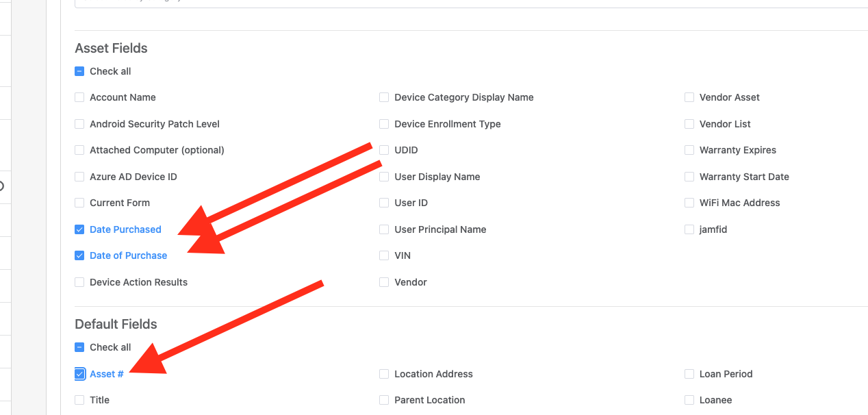Click Check all under Default Fields
This screenshot has width=868, height=415.
click(79, 347)
